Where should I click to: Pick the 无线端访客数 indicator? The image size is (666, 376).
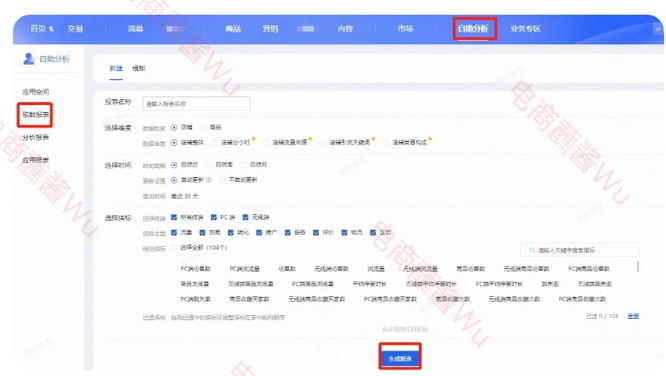(x=331, y=269)
